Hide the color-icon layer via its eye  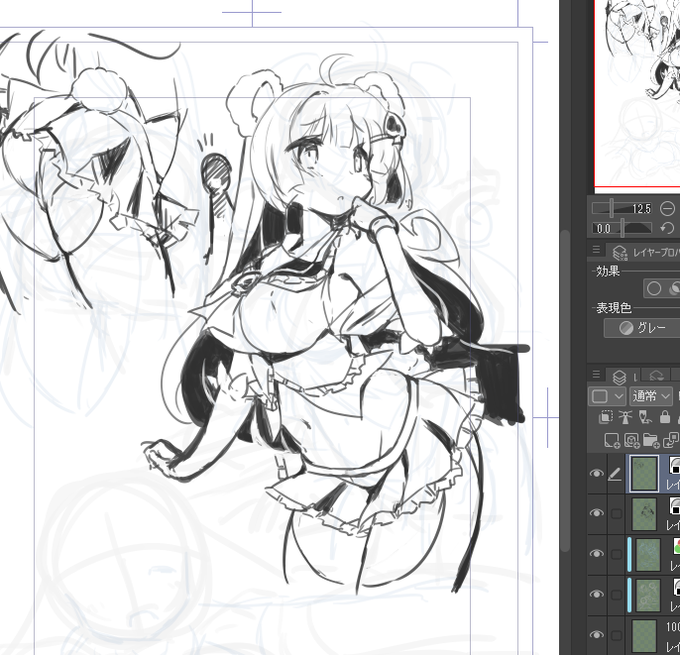click(x=597, y=554)
